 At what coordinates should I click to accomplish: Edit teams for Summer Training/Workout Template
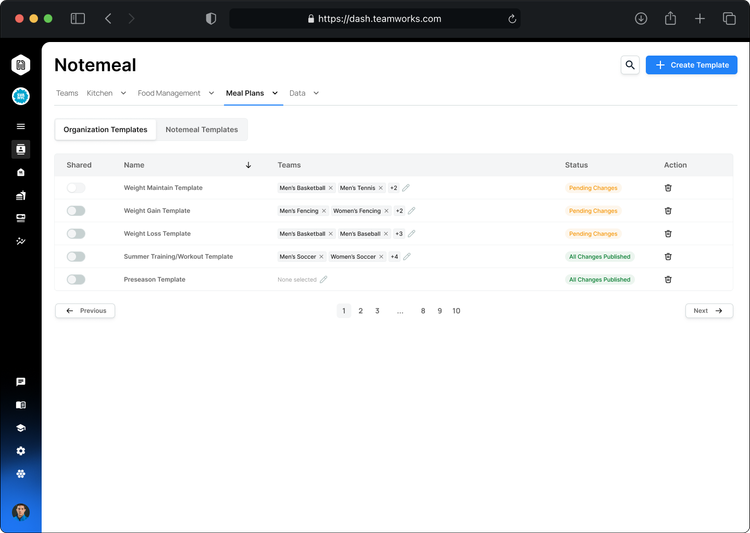tap(407, 257)
